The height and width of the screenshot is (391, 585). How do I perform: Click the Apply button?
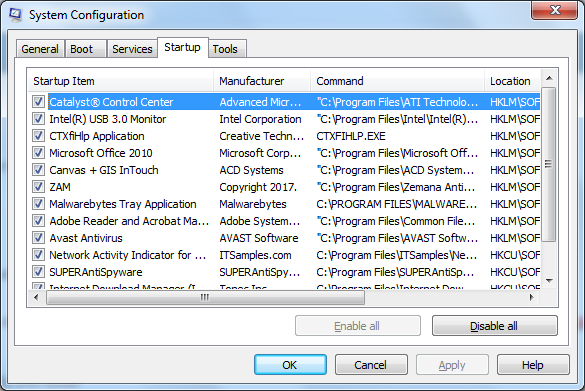[452, 365]
